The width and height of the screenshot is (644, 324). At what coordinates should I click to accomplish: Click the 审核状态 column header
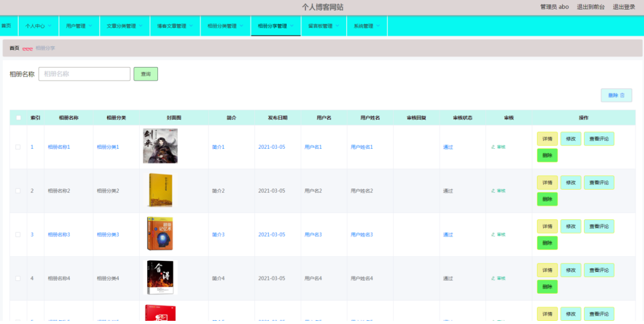463,118
